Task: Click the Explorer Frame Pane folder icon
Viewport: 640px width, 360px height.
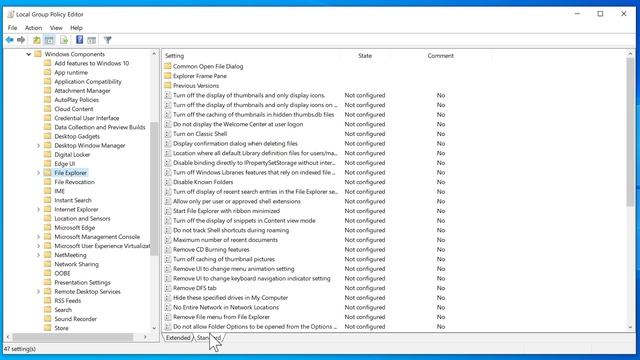Action: [x=168, y=76]
